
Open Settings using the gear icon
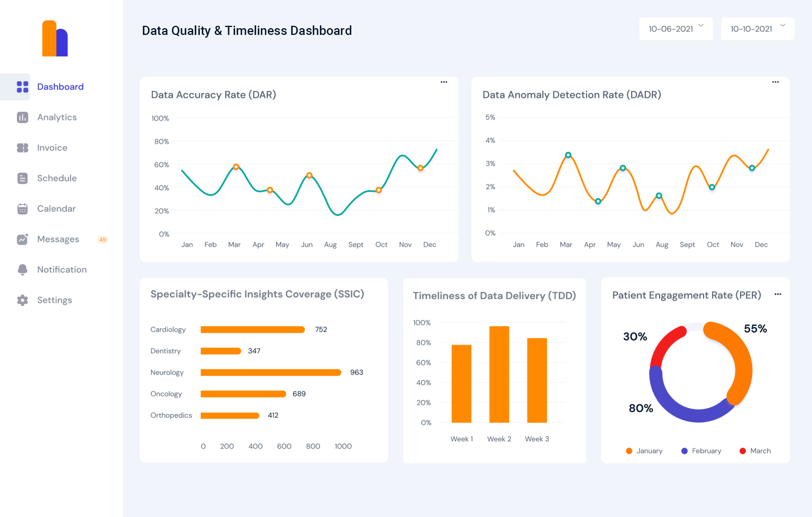point(22,300)
